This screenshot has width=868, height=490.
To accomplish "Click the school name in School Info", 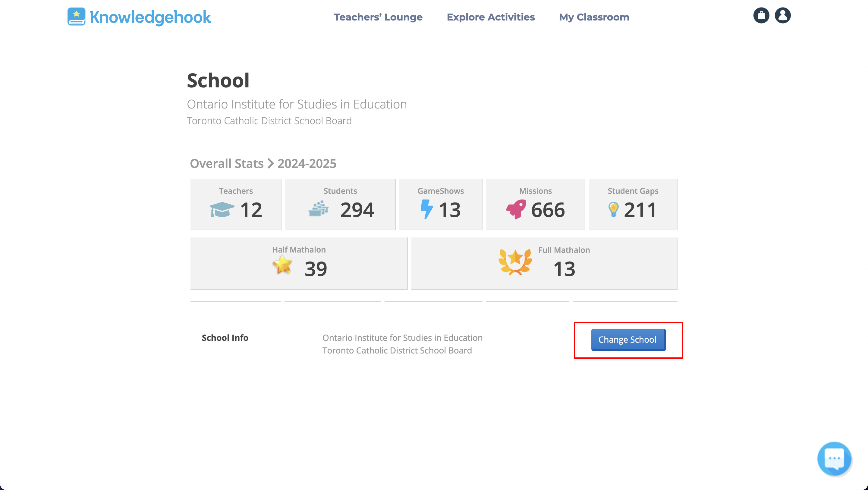I will point(402,338).
